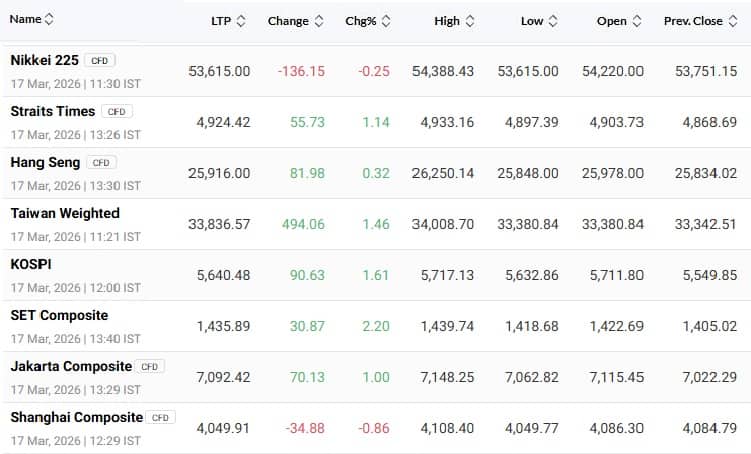
Task: Select Taiwan Weighted Chg% 1.46
Action: [x=376, y=224]
